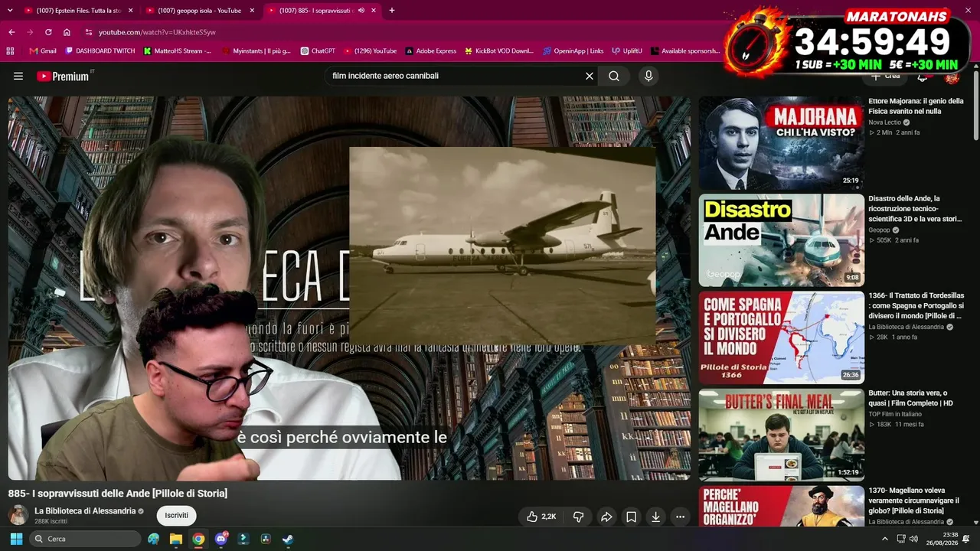The width and height of the screenshot is (980, 551).
Task: Open the browser home page
Action: click(x=67, y=32)
